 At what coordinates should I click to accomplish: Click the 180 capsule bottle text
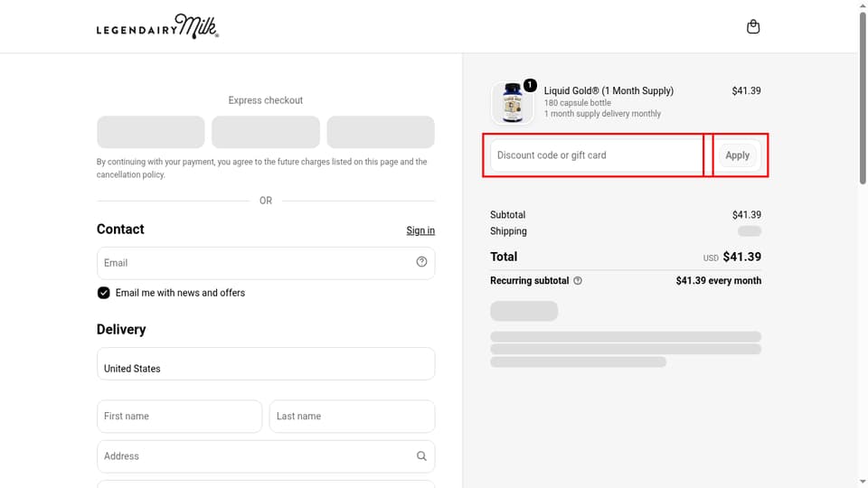click(578, 103)
